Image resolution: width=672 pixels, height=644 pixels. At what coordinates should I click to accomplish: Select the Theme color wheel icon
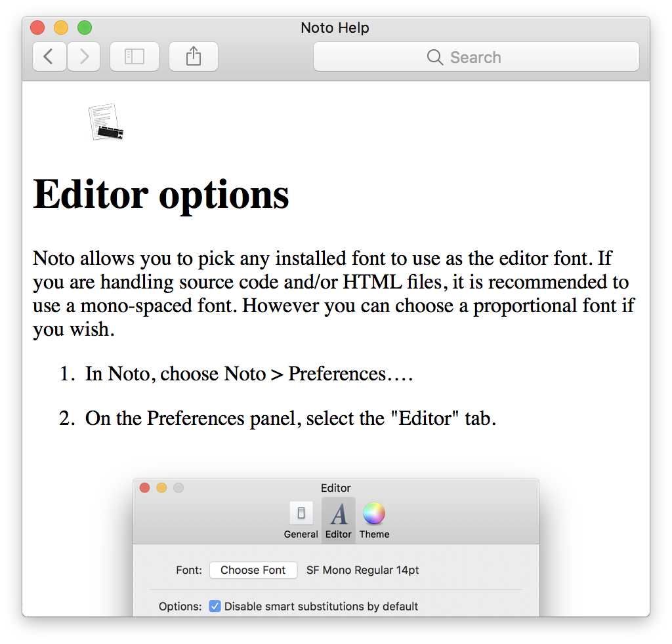pos(374,513)
